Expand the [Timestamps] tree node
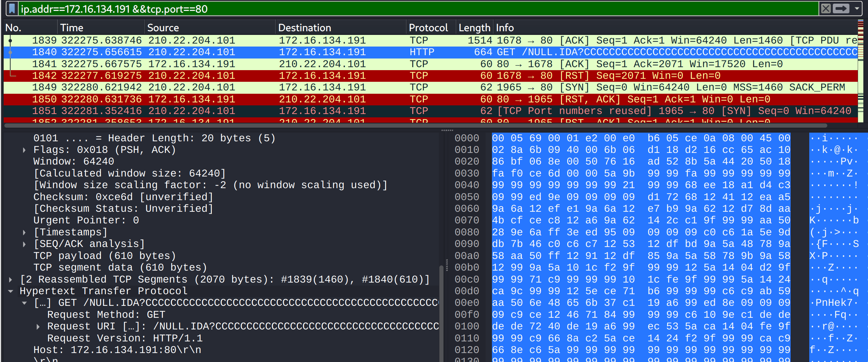 click(24, 232)
